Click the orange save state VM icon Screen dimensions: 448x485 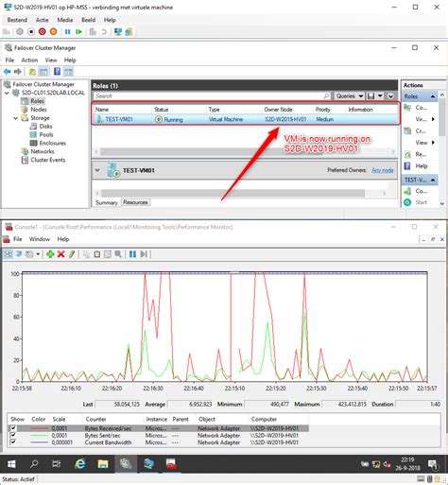54,32
